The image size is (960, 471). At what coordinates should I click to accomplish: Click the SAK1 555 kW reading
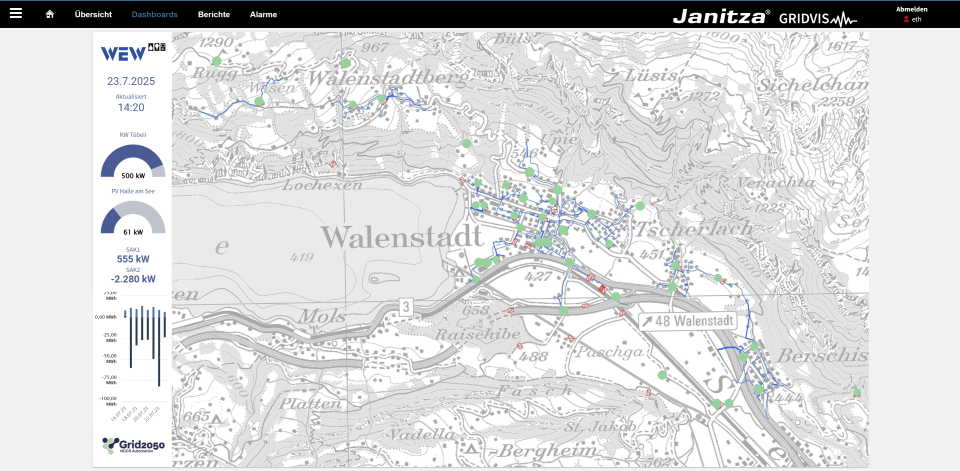tap(133, 258)
